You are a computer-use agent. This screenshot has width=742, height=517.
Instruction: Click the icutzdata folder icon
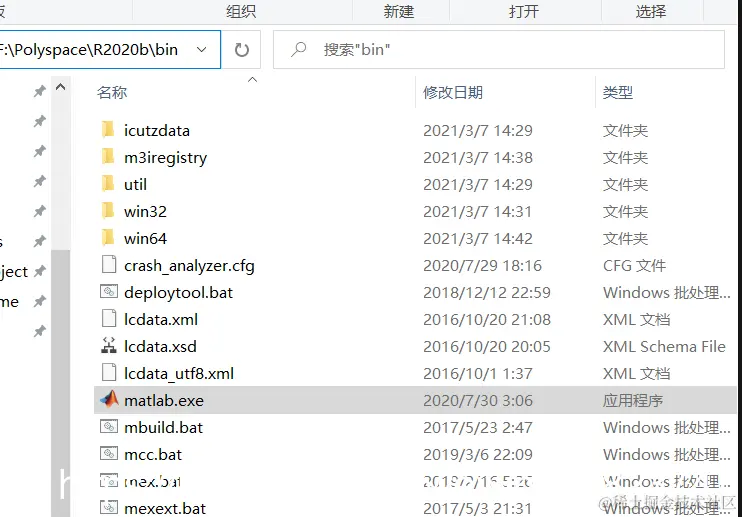[x=108, y=129]
